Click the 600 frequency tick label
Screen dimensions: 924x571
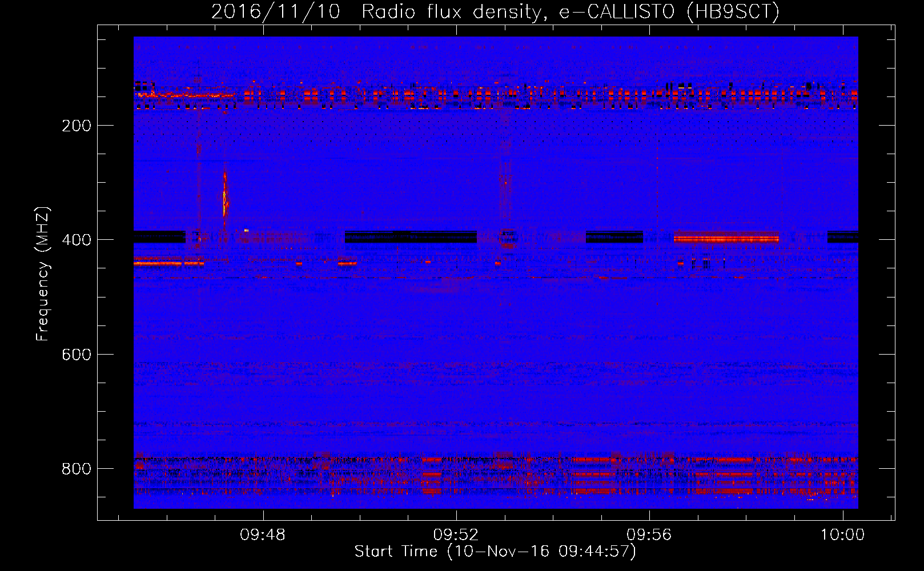coord(77,355)
